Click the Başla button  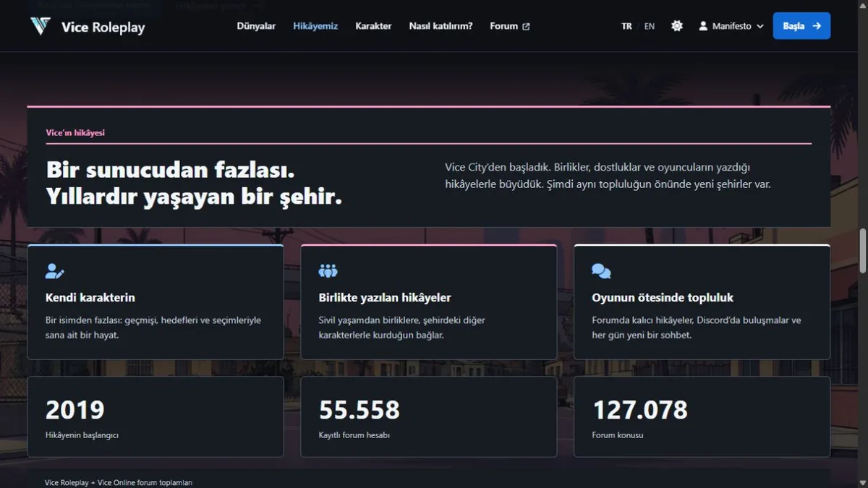pyautogui.click(x=801, y=26)
